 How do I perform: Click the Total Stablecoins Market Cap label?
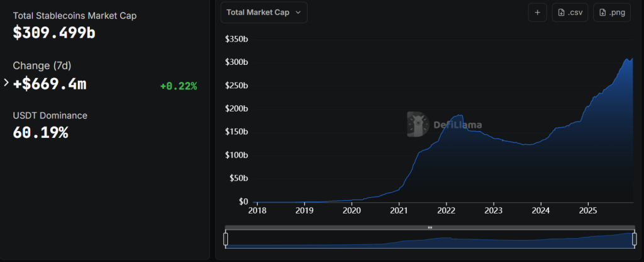click(x=75, y=15)
